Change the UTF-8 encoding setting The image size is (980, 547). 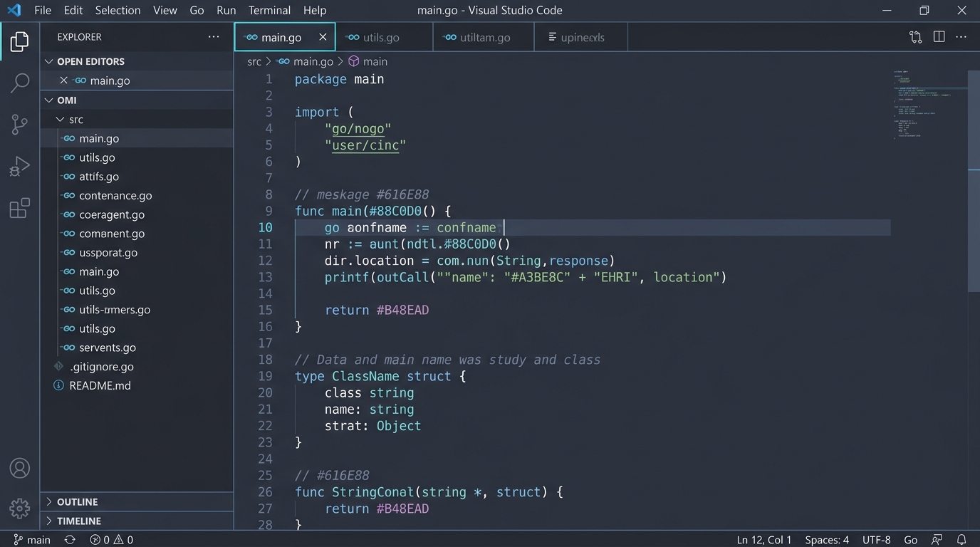(x=877, y=540)
